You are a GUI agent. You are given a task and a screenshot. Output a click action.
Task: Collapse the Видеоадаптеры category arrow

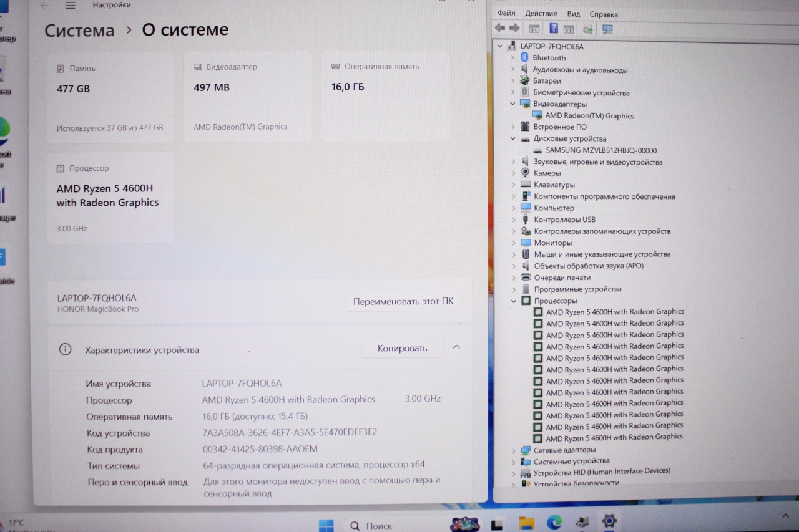[513, 104]
